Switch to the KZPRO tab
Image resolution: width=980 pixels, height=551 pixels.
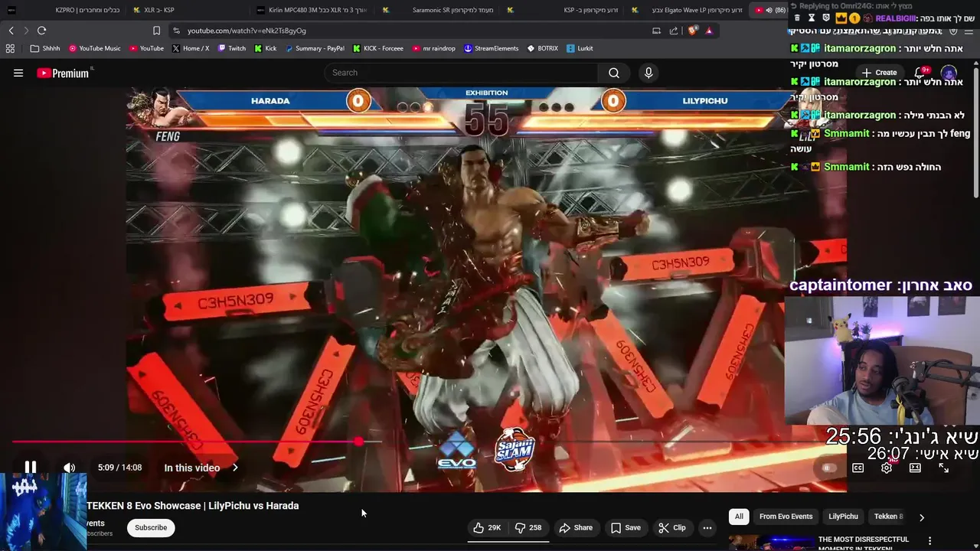(x=65, y=10)
